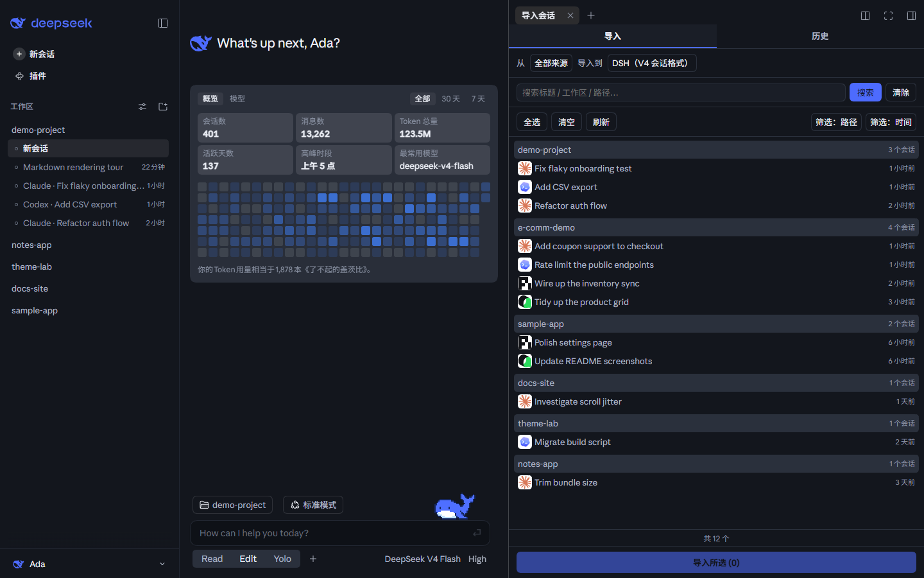Screen dimensions: 924x578
Task: Click 清空 button
Action: coord(567,122)
